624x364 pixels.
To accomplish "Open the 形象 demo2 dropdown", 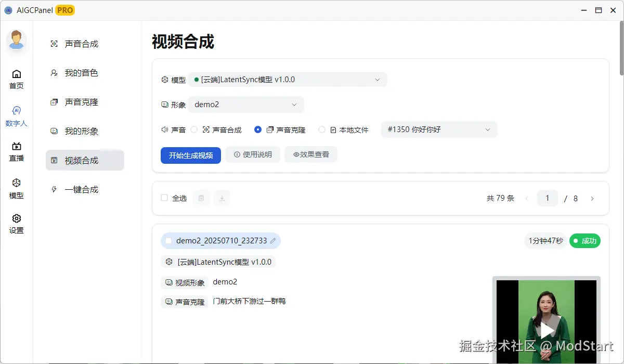I will pos(246,105).
